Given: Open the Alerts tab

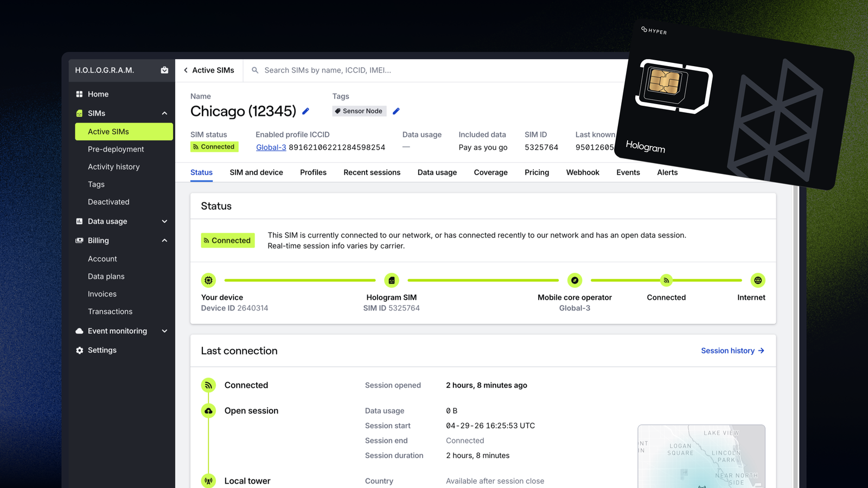Looking at the screenshot, I should tap(667, 172).
